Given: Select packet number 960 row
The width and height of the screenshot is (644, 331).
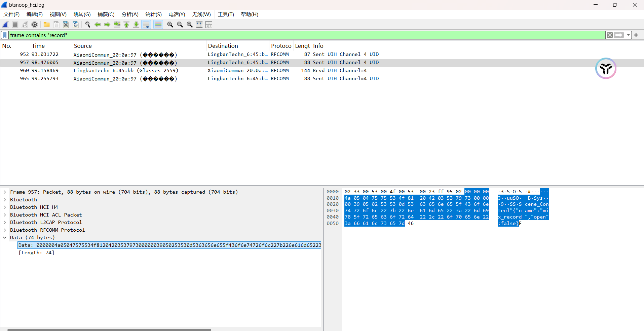Looking at the screenshot, I should pyautogui.click(x=322, y=71).
